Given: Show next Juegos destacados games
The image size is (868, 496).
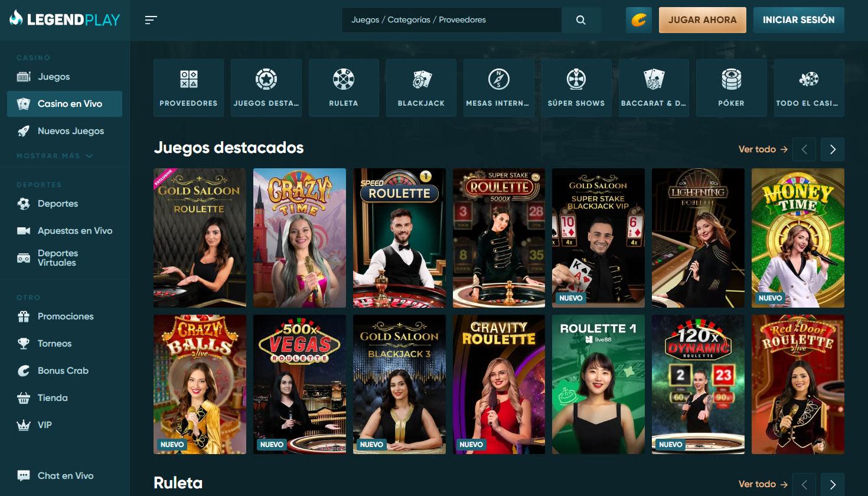Looking at the screenshot, I should coord(833,149).
